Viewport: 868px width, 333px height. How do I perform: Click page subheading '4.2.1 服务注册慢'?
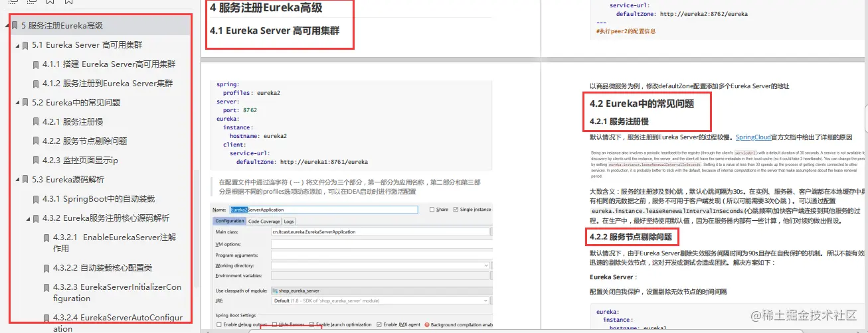coord(619,122)
